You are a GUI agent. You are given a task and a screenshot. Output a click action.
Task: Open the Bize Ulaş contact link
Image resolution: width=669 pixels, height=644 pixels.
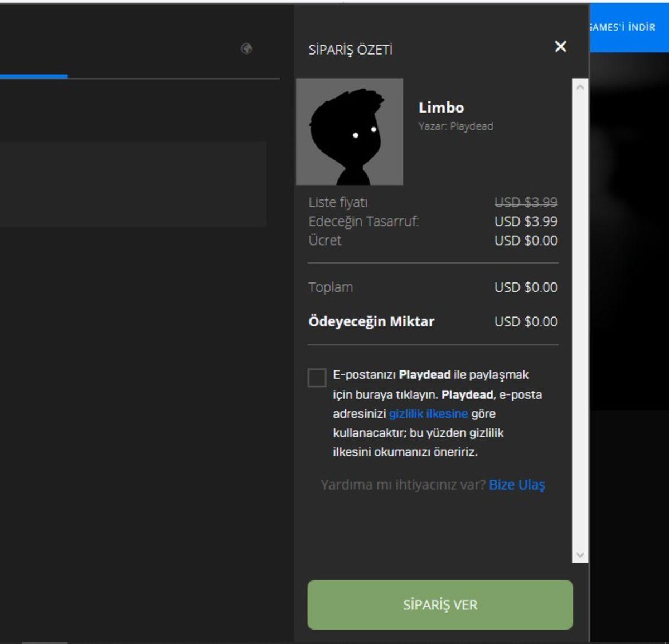click(516, 485)
